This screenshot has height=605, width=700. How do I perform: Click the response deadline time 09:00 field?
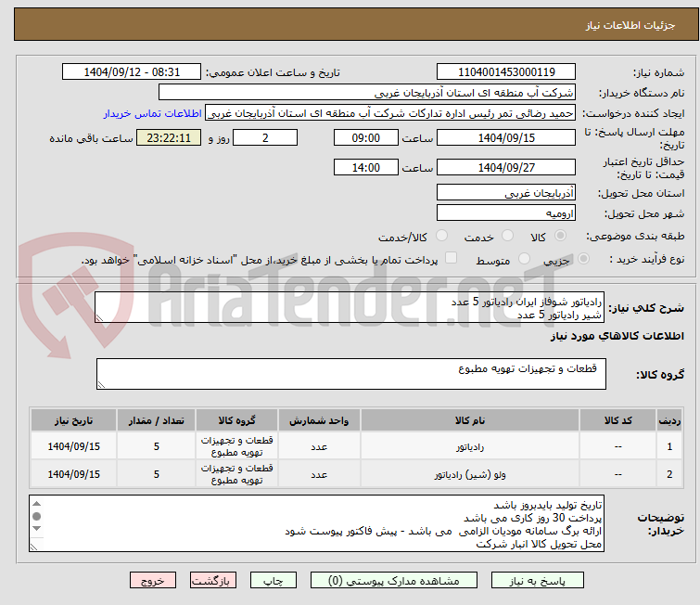(365, 137)
